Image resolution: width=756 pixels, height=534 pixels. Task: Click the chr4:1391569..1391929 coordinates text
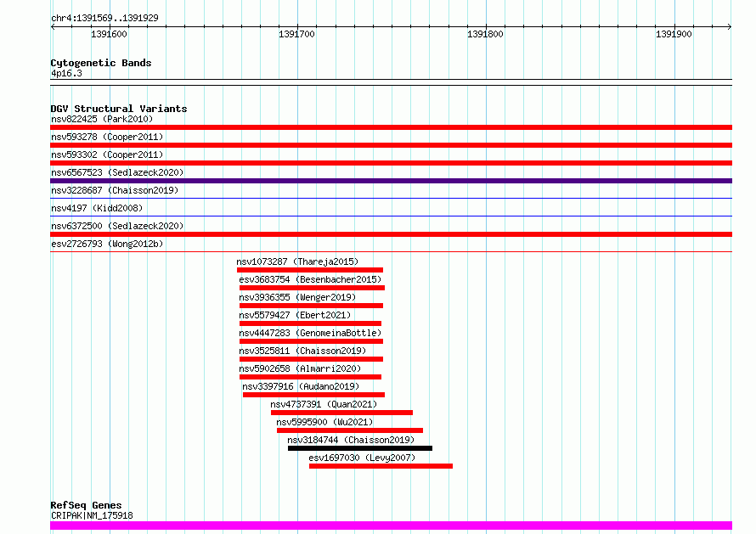[104, 18]
